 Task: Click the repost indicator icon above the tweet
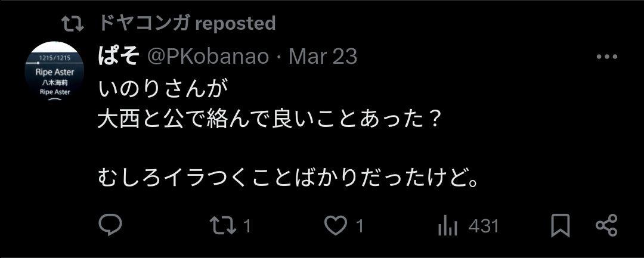(x=72, y=24)
